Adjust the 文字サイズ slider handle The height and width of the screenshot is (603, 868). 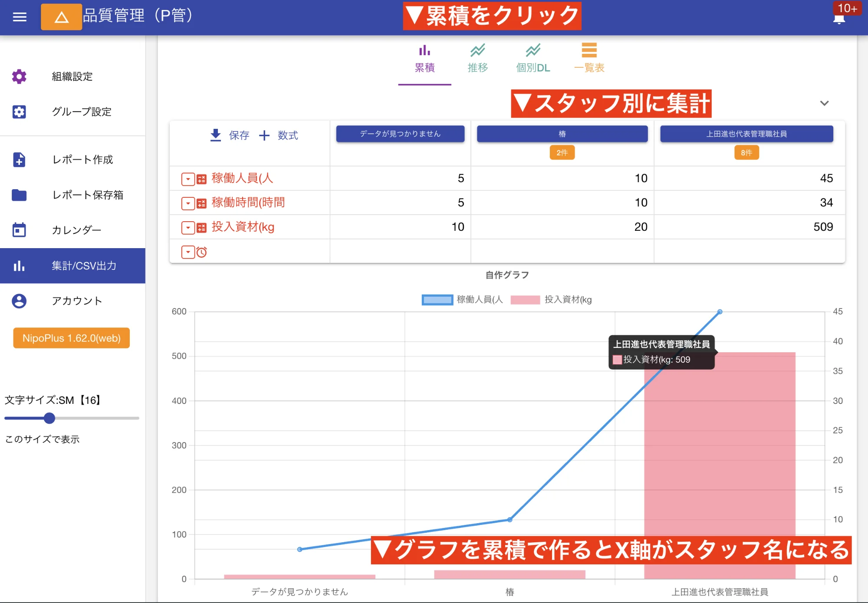pyautogui.click(x=49, y=418)
